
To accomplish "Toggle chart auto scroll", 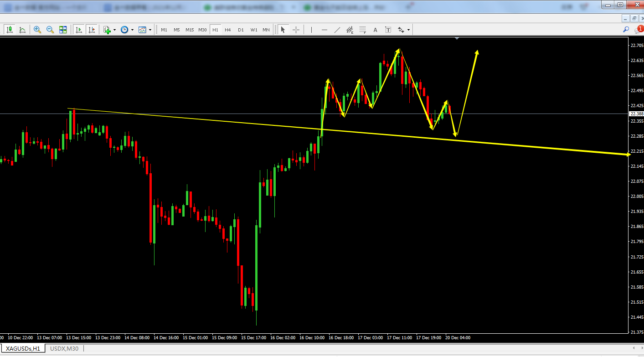I will 79,30.
